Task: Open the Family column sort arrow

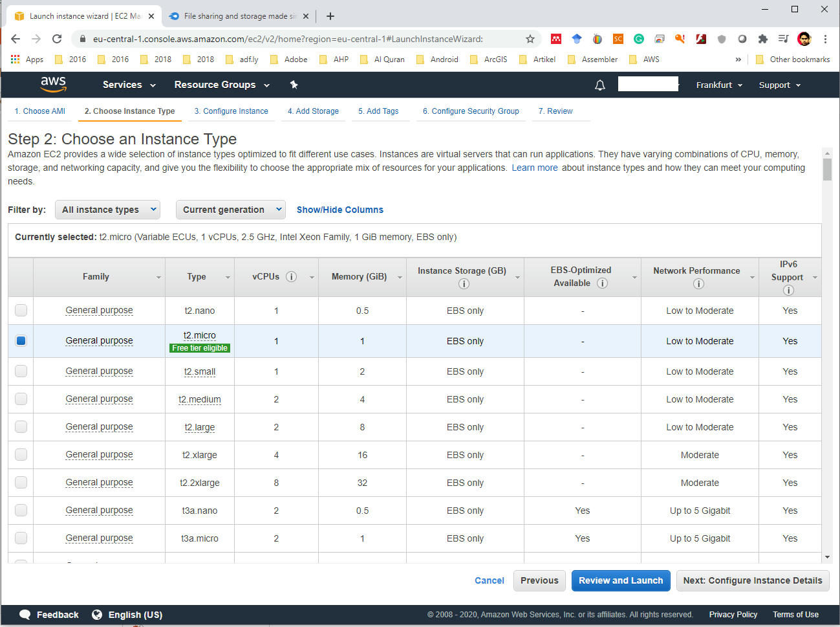Action: pyautogui.click(x=158, y=277)
